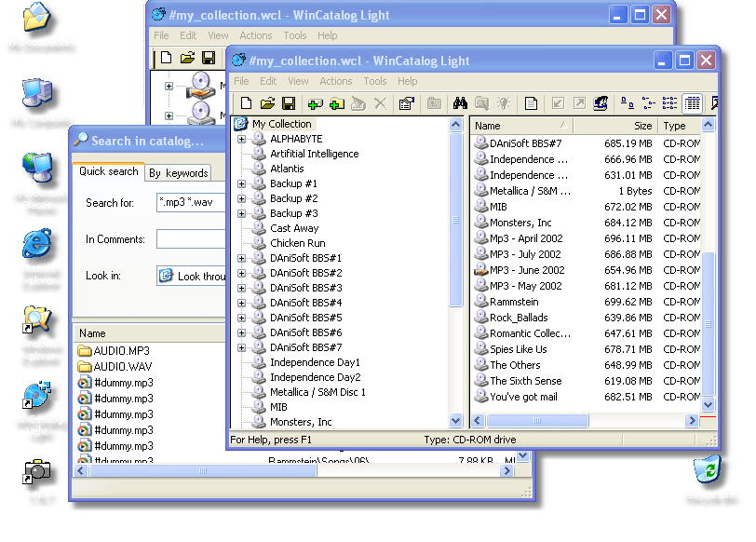The image size is (756, 542).
Task: Click the computer globe icon in toolbar
Action: tap(601, 103)
